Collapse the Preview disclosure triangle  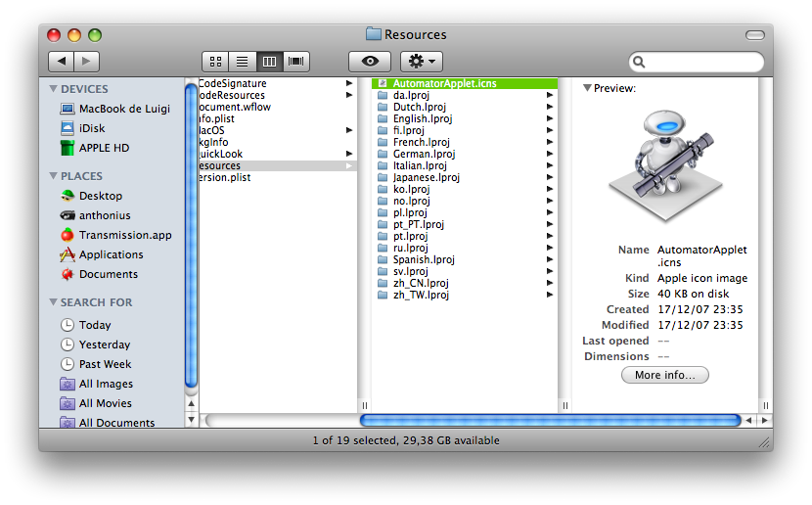[x=587, y=88]
